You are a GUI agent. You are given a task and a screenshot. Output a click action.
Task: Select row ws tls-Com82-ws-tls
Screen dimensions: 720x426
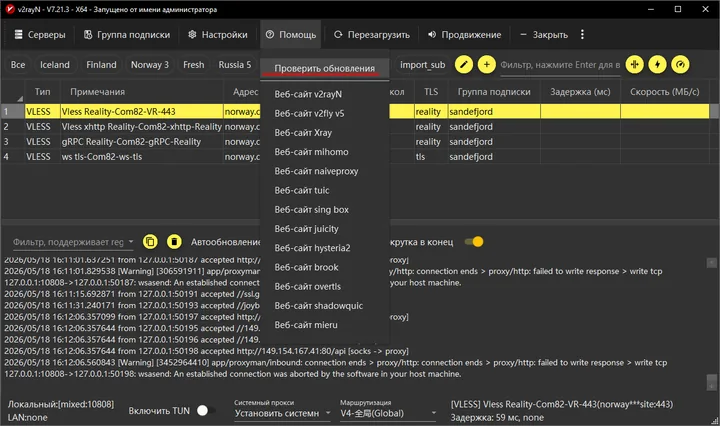355,157
